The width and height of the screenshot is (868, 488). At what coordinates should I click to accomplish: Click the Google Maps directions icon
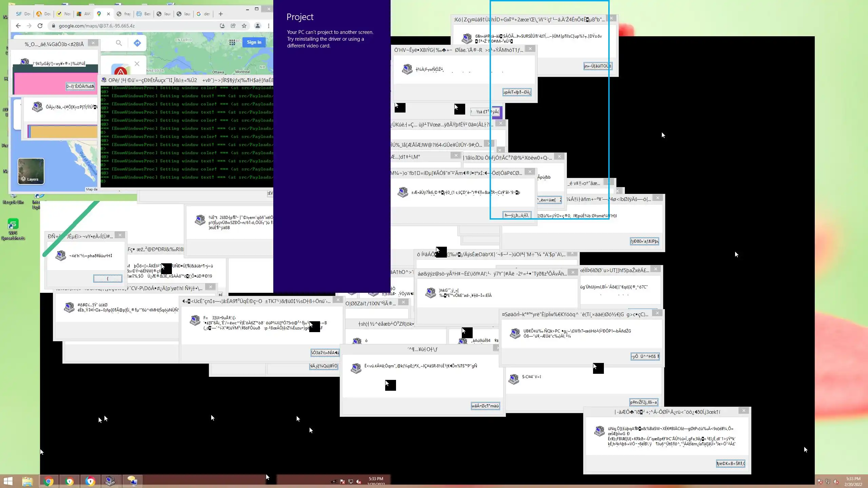pos(137,43)
